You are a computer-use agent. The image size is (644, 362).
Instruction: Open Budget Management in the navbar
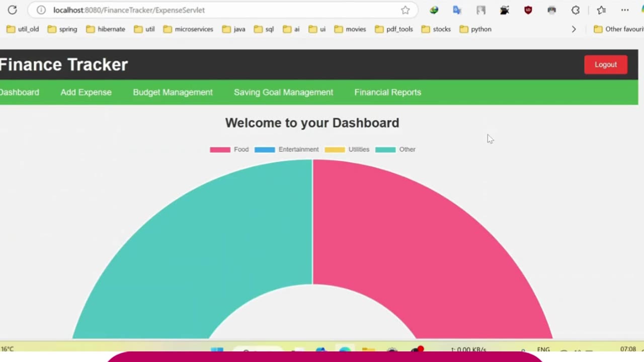[173, 93]
